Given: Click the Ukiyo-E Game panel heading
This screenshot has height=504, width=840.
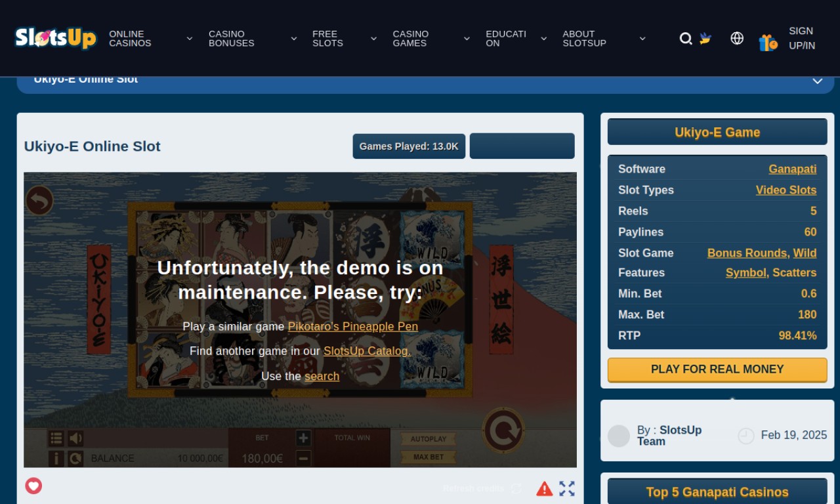Looking at the screenshot, I should [717, 132].
